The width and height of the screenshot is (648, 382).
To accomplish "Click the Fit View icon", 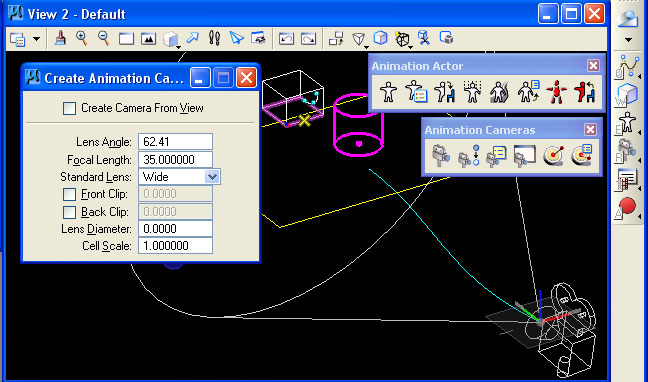I will pyautogui.click(x=148, y=39).
